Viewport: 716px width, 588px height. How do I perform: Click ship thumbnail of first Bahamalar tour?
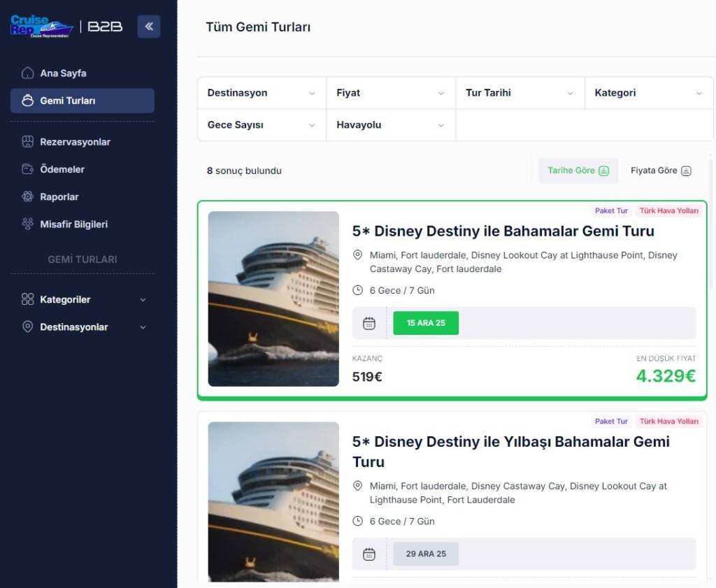pyautogui.click(x=273, y=299)
